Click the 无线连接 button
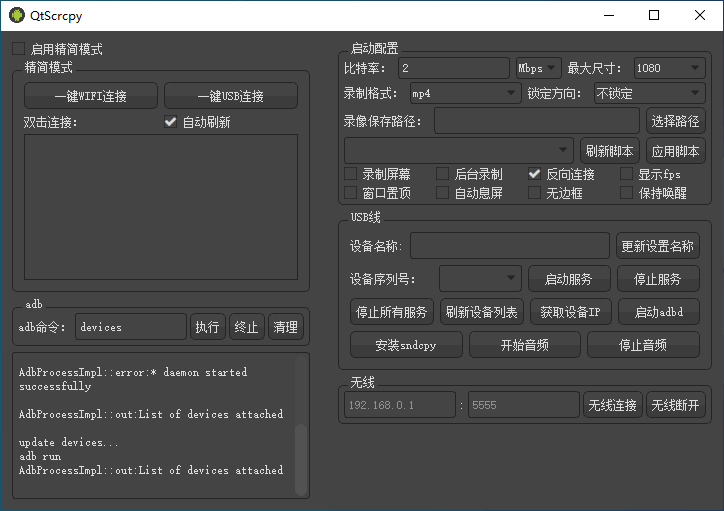The width and height of the screenshot is (724, 511). point(612,405)
